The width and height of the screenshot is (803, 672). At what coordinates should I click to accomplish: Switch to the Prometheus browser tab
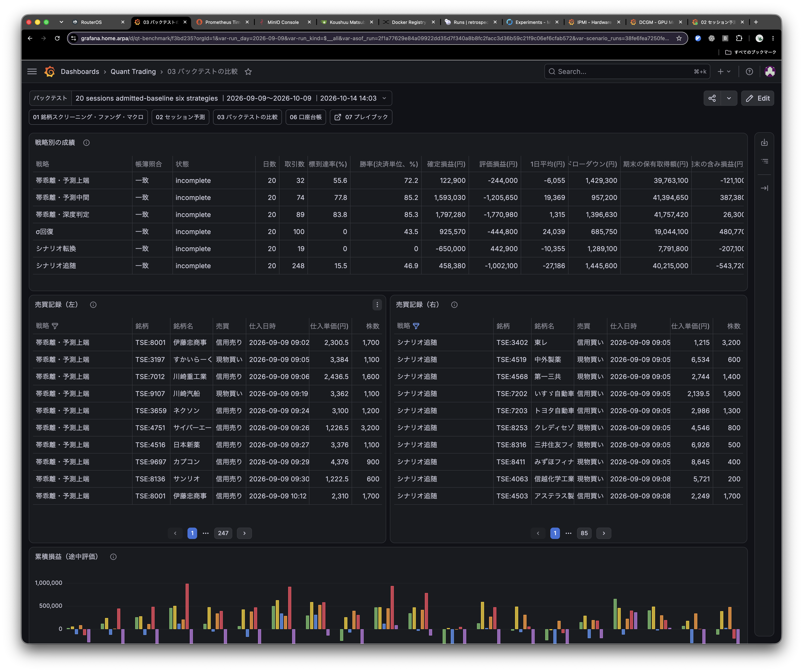pyautogui.click(x=222, y=22)
